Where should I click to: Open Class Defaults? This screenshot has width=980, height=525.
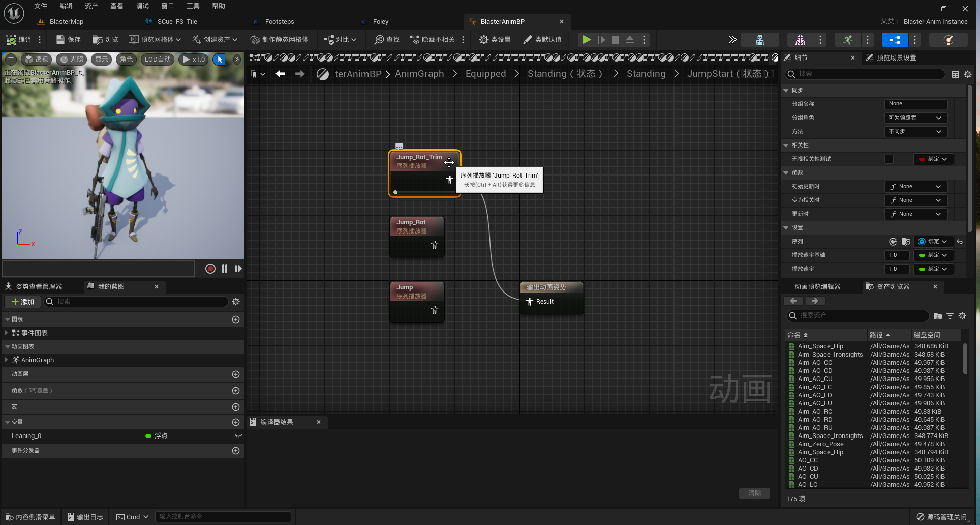tap(542, 39)
